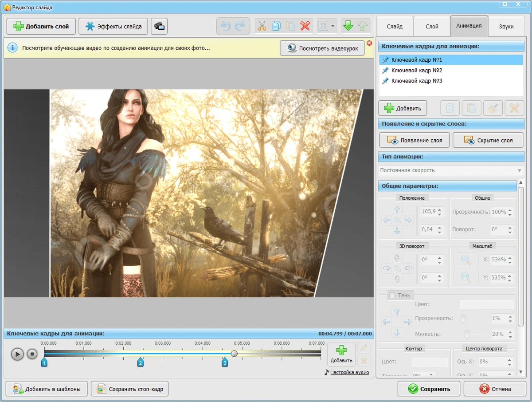Click position up arrow in Положение
The image size is (532, 402).
(397, 209)
